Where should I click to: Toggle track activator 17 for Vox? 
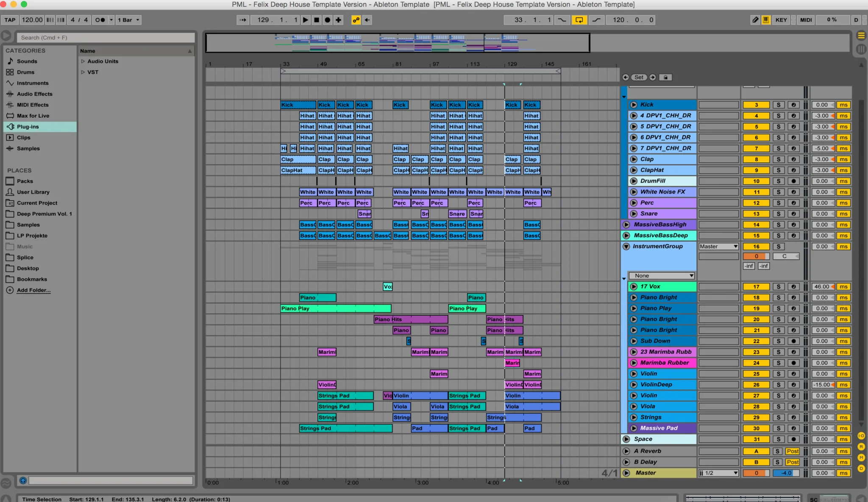pyautogui.click(x=756, y=287)
